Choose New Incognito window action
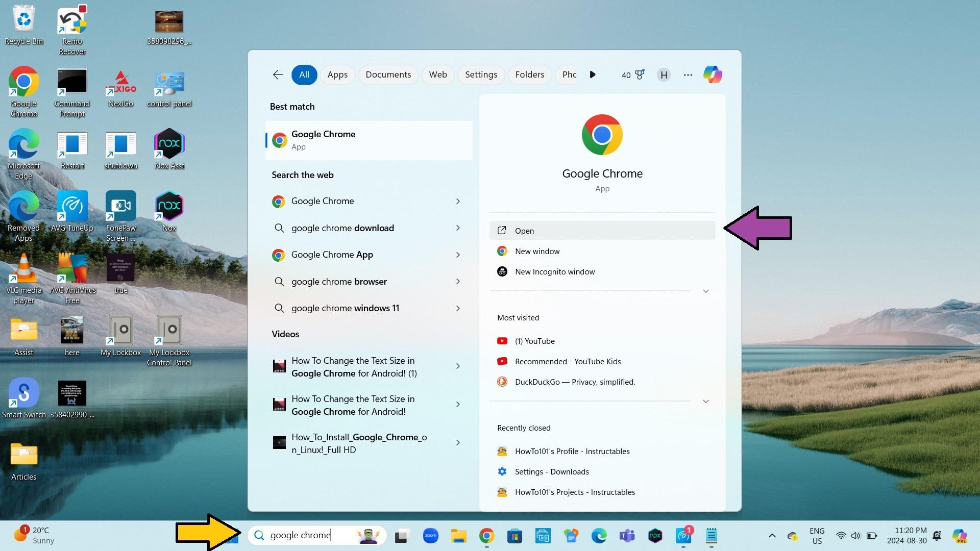Viewport: 980px width, 551px height. pos(602,272)
